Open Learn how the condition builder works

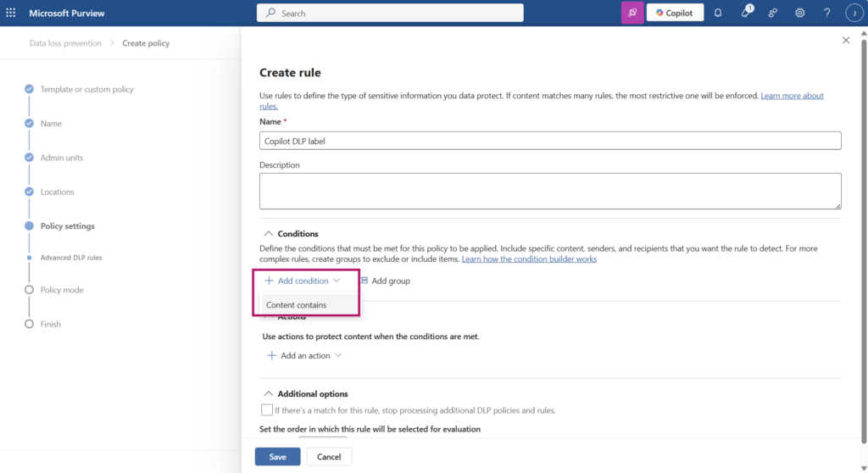529,259
